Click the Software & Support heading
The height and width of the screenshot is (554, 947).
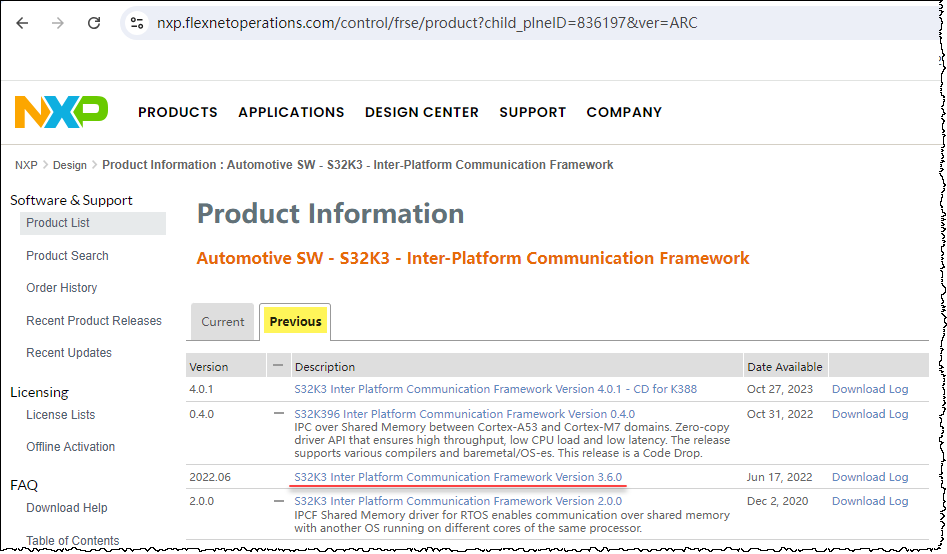71,200
